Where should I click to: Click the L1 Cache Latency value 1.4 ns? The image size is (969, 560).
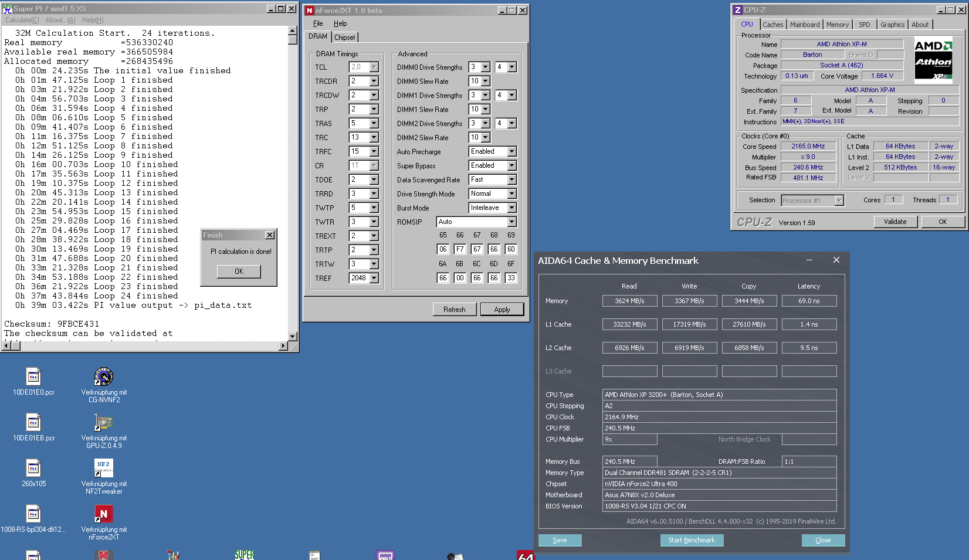click(x=809, y=324)
